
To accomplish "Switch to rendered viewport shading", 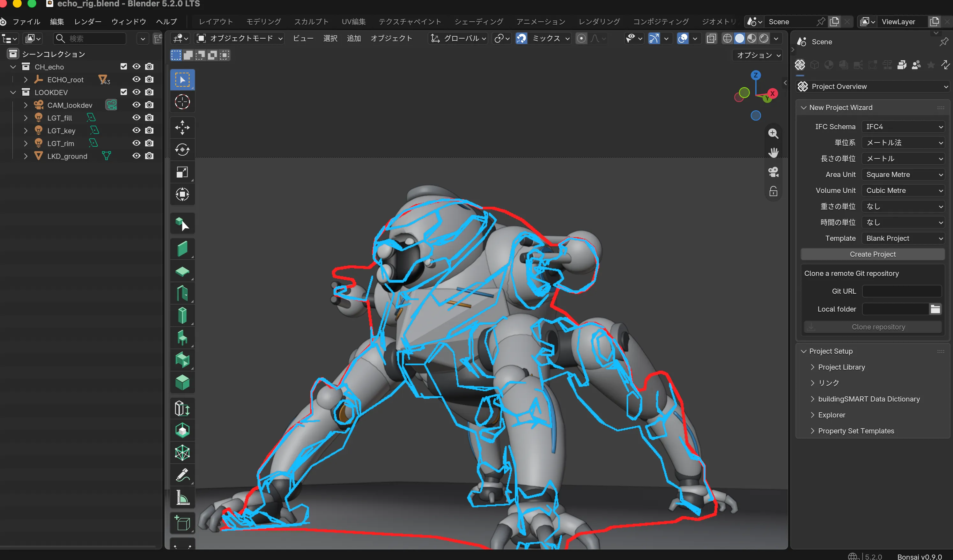I will click(x=764, y=38).
